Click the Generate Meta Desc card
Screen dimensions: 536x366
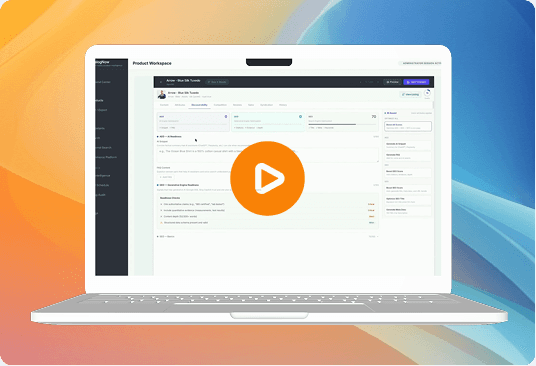(x=408, y=211)
